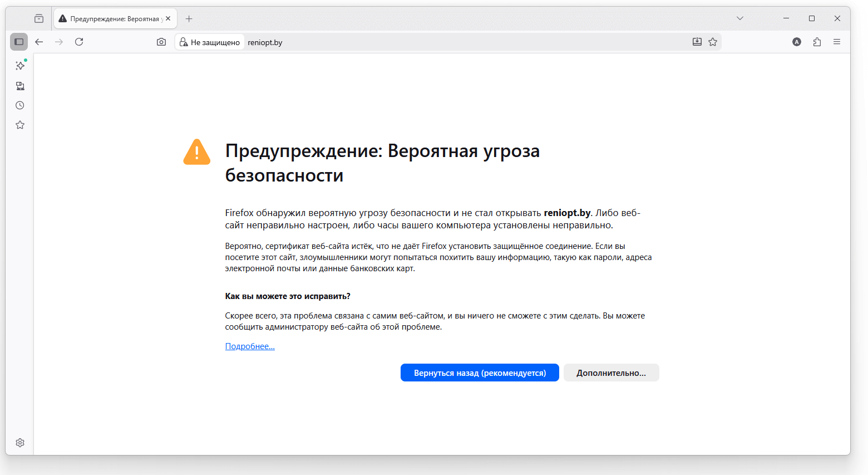Click the address bar showing reniopt.by
868x475 pixels.
tap(334, 42)
